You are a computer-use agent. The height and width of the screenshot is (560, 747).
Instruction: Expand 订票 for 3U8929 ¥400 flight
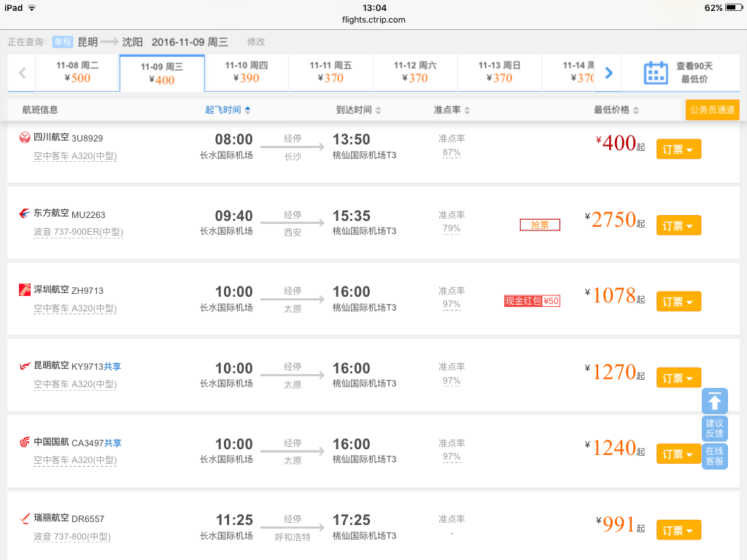click(x=678, y=149)
